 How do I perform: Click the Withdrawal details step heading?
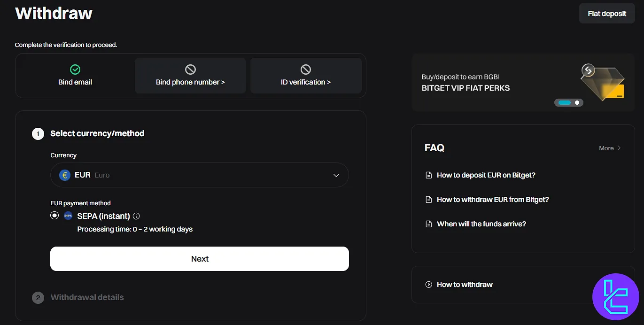(x=87, y=297)
